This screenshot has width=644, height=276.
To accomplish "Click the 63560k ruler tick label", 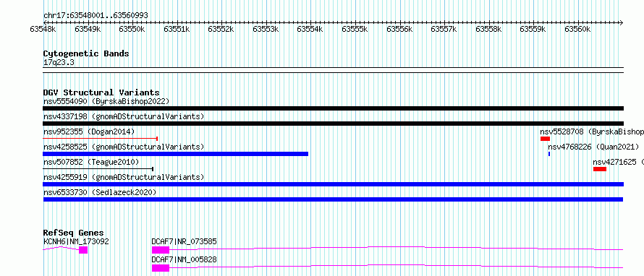I will 578,29.
